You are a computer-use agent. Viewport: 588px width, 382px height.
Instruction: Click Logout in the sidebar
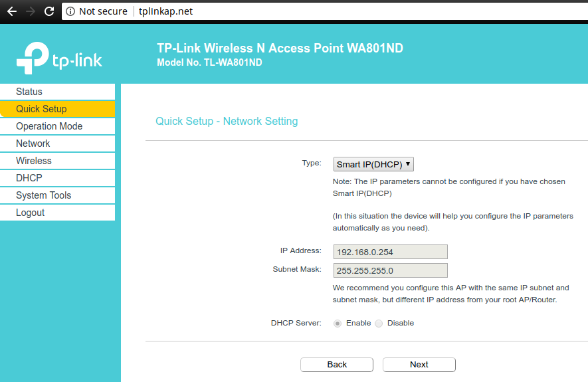[x=58, y=212]
